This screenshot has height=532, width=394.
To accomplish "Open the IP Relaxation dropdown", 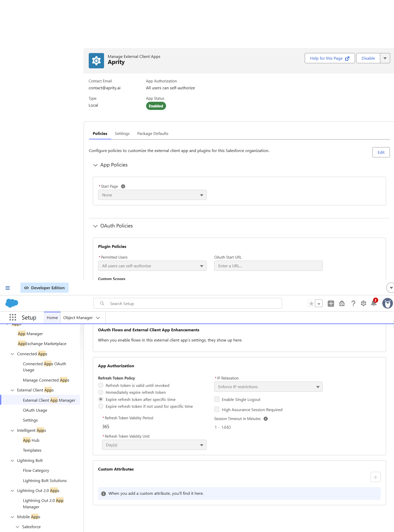I will (x=268, y=387).
